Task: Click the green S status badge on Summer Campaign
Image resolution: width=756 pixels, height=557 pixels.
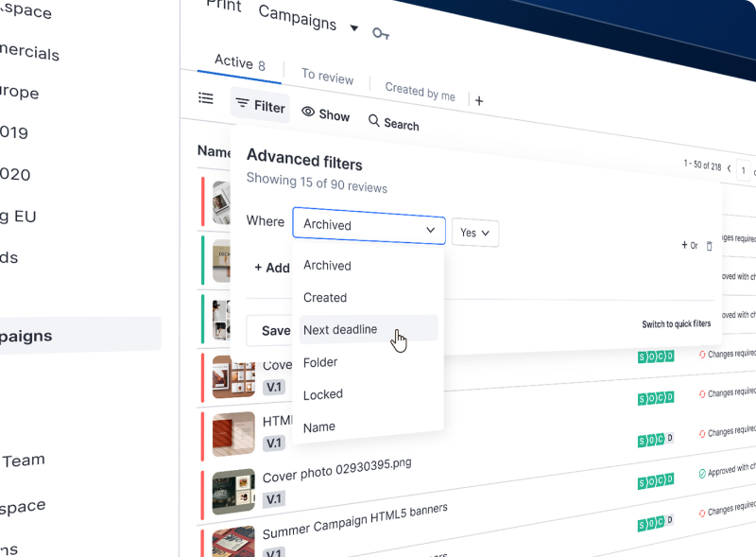Action: click(x=642, y=524)
